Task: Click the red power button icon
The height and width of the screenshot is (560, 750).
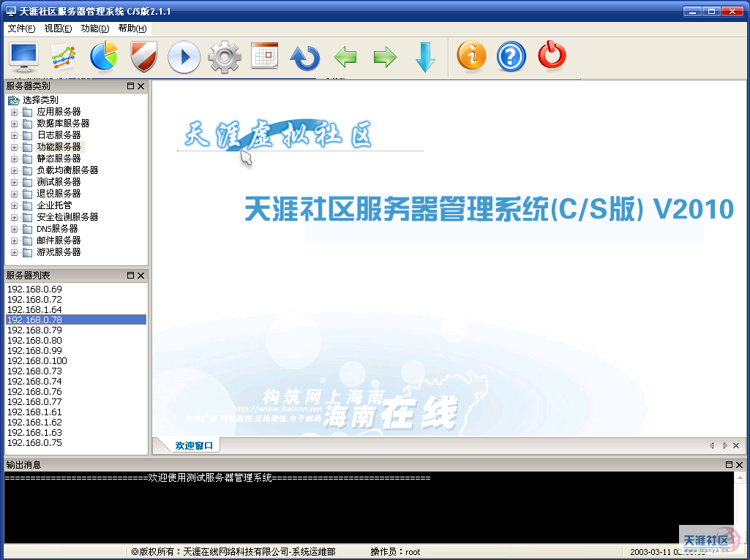Action: (x=552, y=56)
